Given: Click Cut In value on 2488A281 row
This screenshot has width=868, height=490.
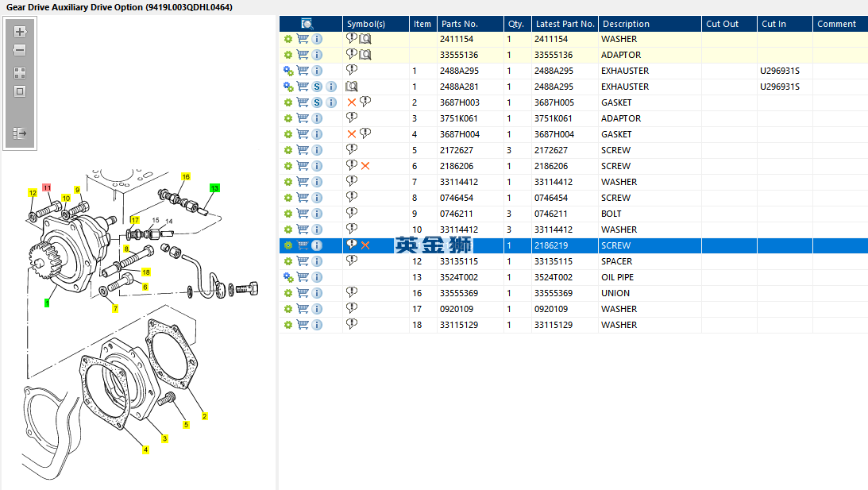Looking at the screenshot, I should tap(779, 87).
